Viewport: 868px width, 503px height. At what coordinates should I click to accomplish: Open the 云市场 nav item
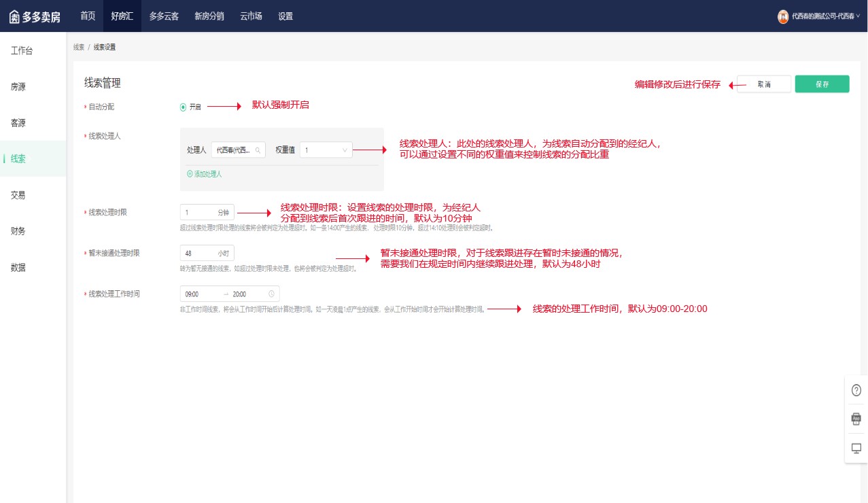point(251,16)
